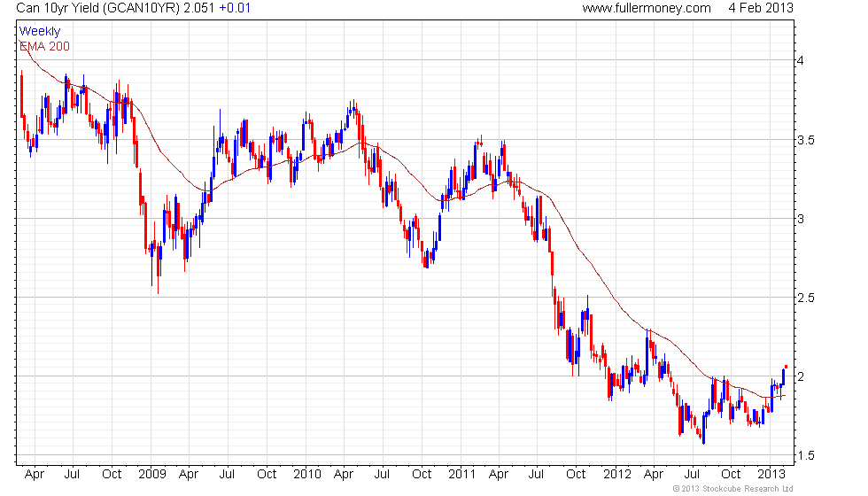Select the blue 'Weekly' legend label
The height and width of the screenshot is (496, 868).
pyautogui.click(x=40, y=32)
